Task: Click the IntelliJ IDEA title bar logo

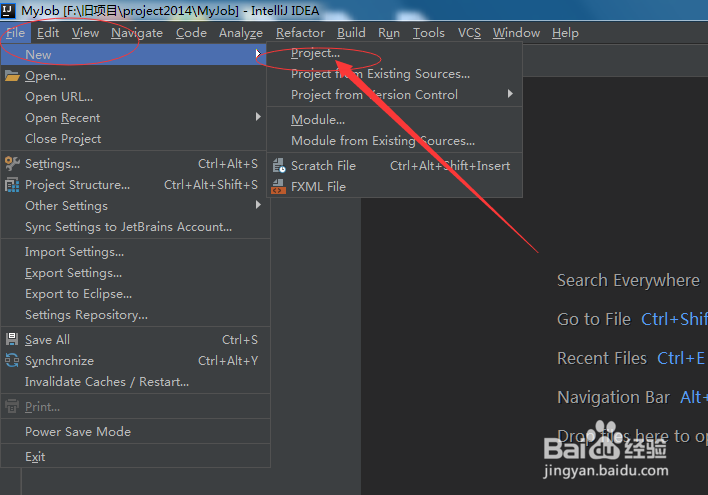Action: pos(8,10)
